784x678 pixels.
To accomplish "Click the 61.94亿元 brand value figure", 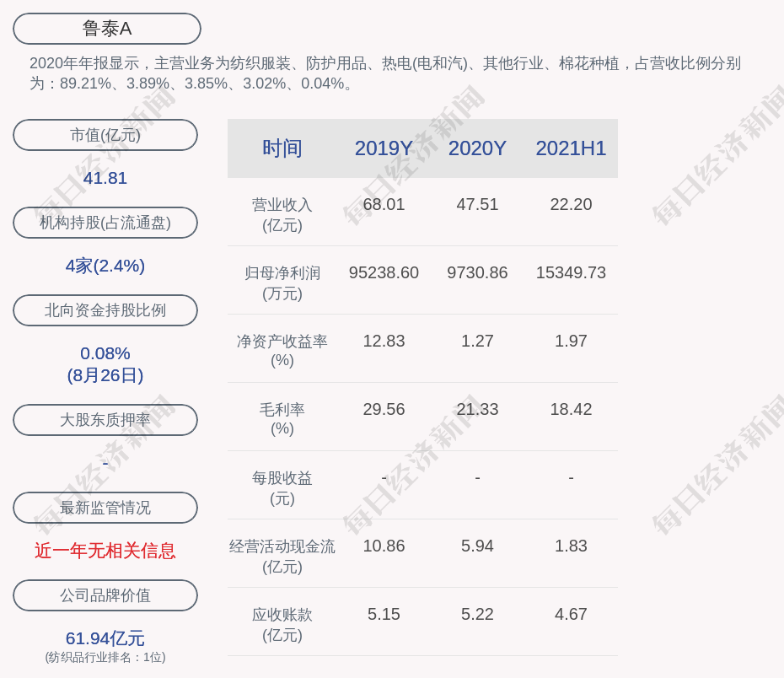I will [105, 638].
